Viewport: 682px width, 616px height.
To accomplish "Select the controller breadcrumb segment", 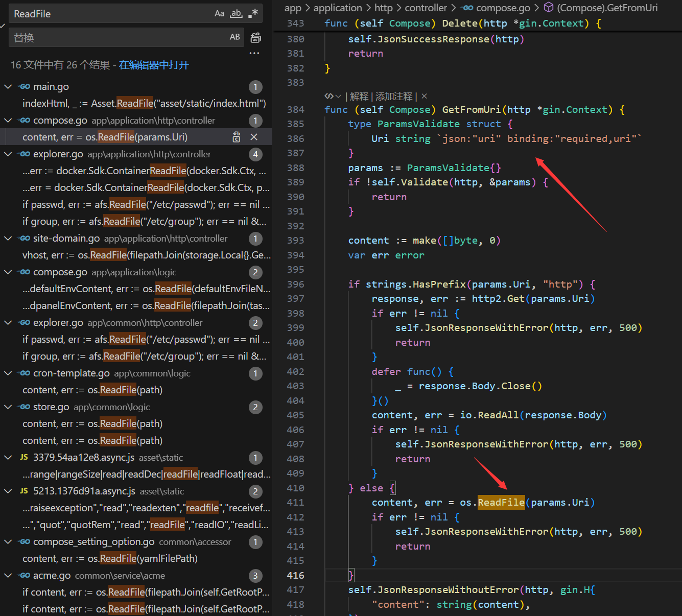I will coord(426,8).
